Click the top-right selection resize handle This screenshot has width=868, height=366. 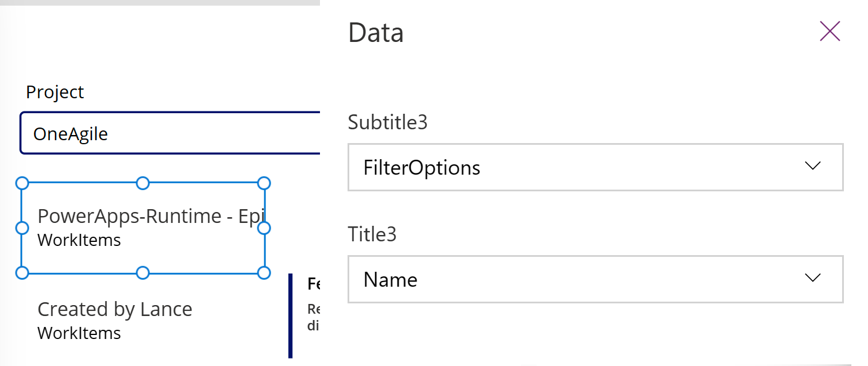pos(264,183)
